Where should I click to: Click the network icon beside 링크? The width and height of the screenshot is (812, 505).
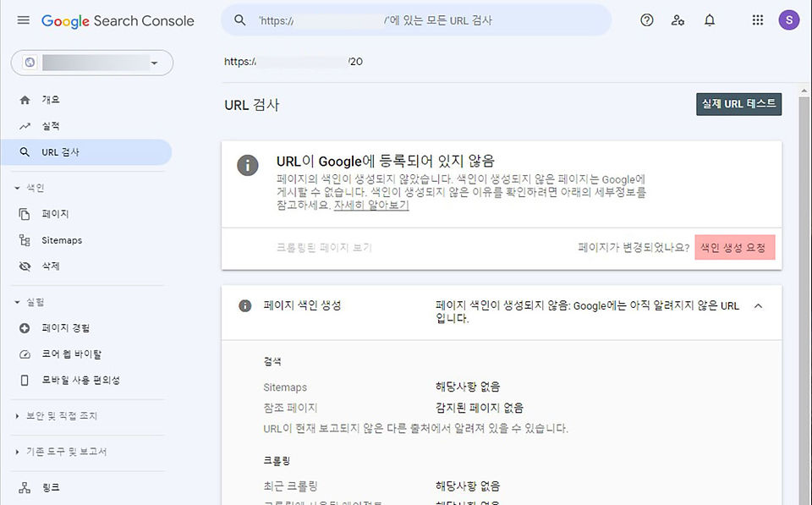[25, 487]
